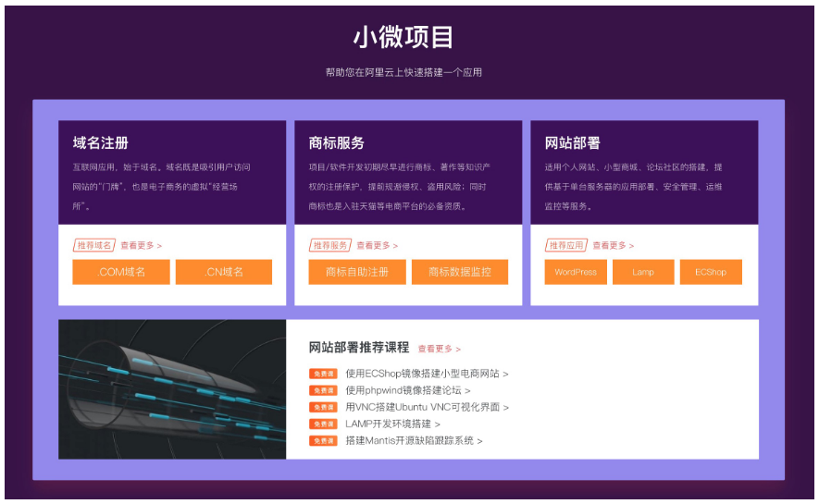The width and height of the screenshot is (819, 504).
Task: Open 商标数据监控 service button
Action: 460,272
